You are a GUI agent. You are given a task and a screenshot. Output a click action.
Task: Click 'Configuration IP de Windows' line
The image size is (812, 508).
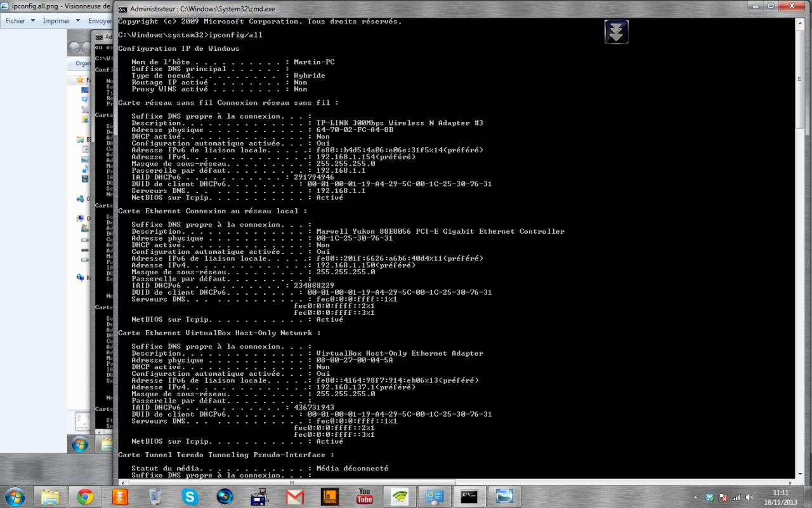tap(179, 49)
